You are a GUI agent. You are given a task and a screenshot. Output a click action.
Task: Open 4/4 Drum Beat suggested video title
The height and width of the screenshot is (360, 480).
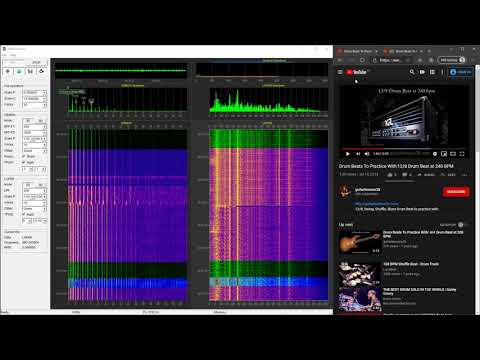pyautogui.click(x=423, y=234)
